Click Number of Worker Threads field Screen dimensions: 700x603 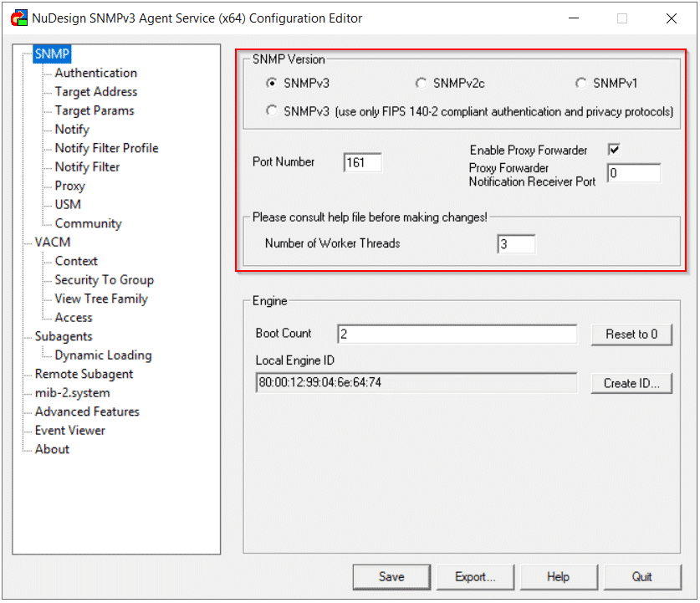(516, 244)
